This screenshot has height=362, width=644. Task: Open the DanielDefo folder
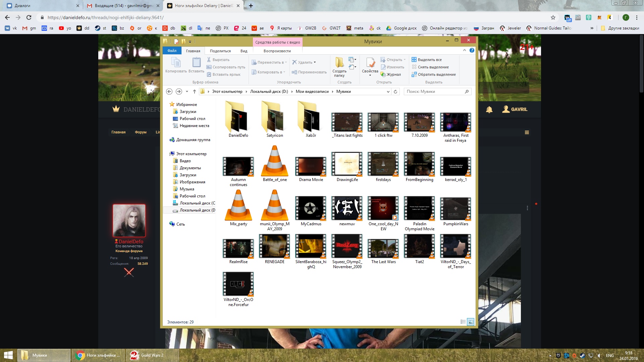tap(238, 120)
